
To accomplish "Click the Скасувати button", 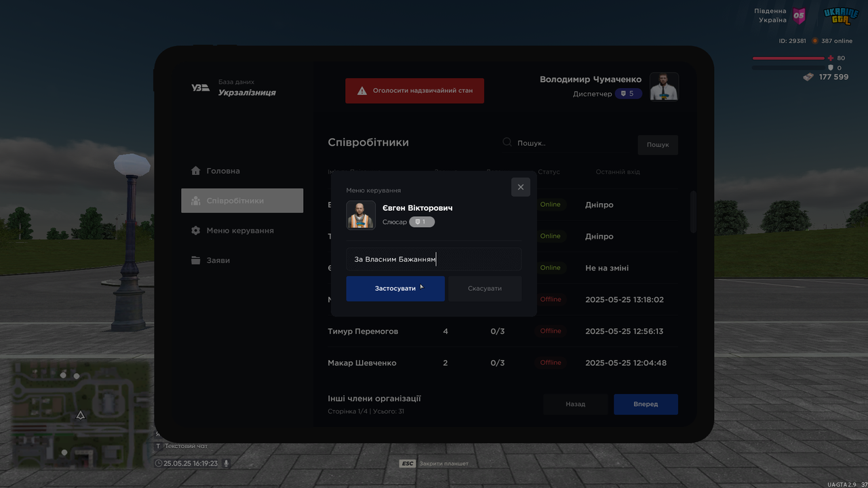I will pos(485,289).
